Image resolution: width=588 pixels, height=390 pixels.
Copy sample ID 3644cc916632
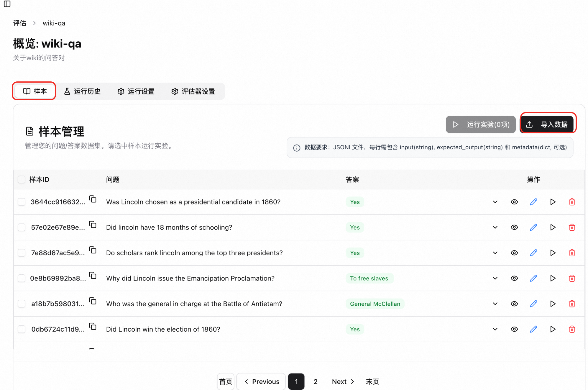pos(93,199)
